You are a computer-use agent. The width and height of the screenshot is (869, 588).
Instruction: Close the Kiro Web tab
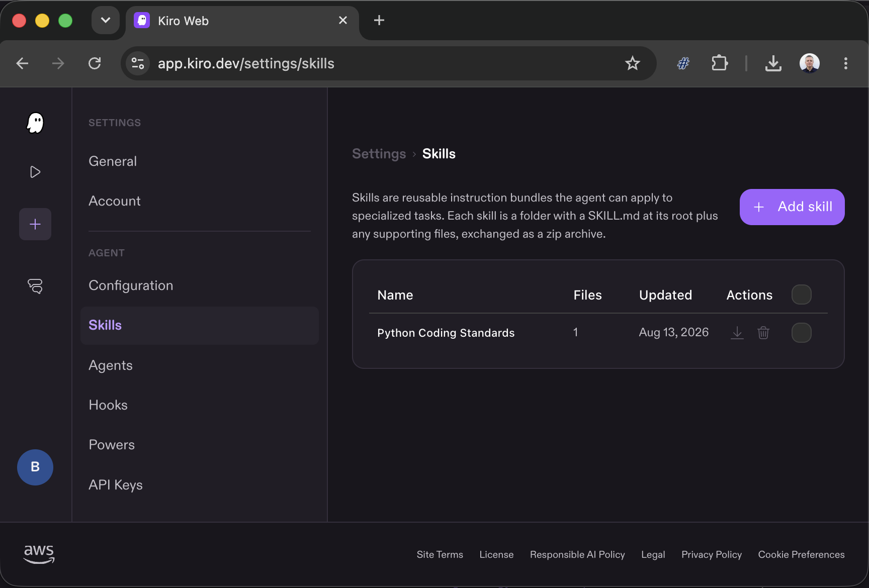point(343,20)
